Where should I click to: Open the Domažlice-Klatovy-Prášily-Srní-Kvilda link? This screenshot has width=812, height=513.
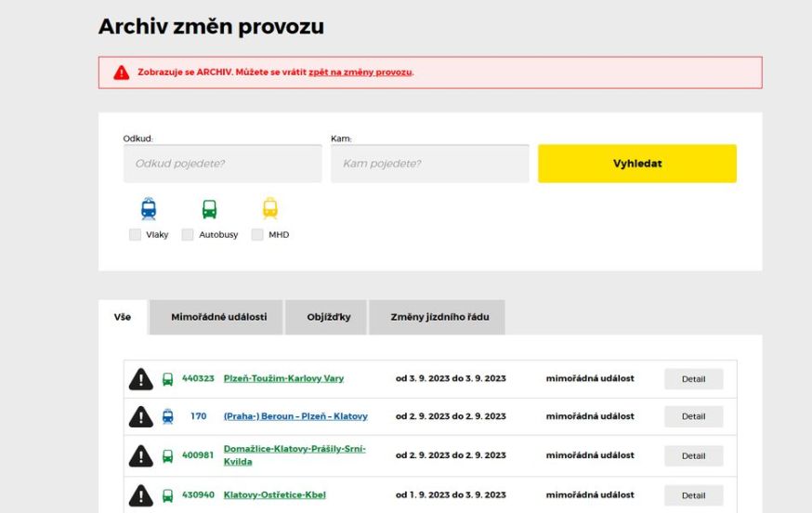(295, 455)
